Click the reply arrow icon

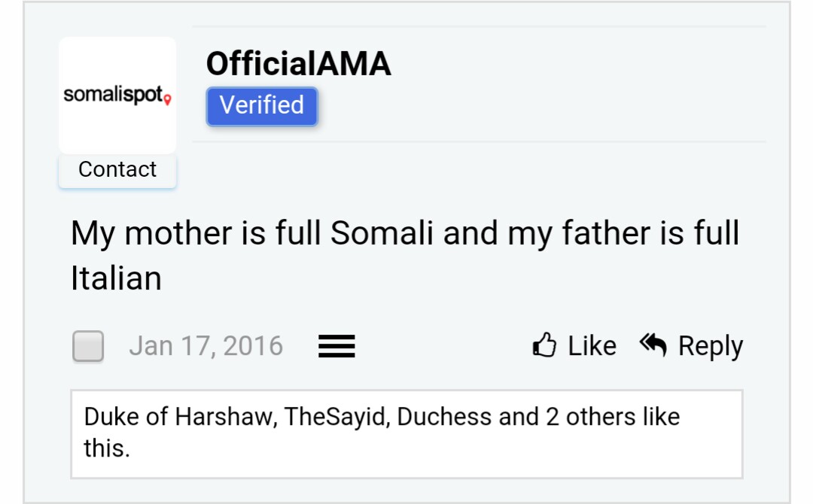(653, 345)
